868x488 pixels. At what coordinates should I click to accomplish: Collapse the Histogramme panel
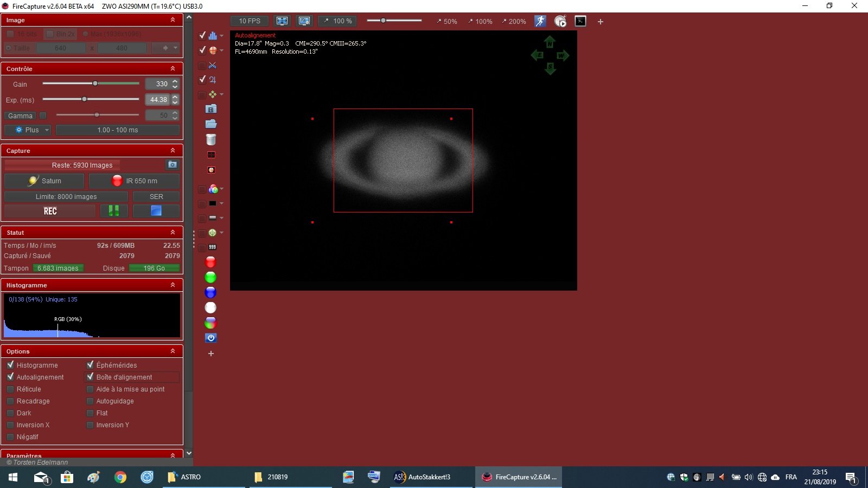[x=173, y=285]
